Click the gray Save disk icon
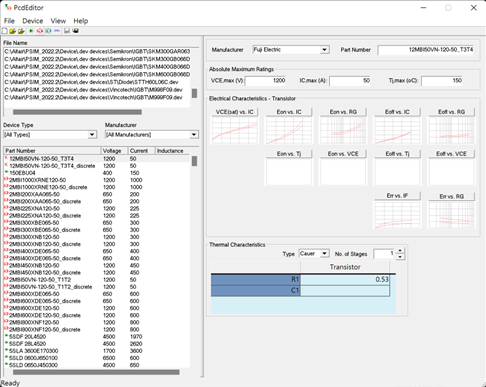486x387 pixels. pos(67,31)
